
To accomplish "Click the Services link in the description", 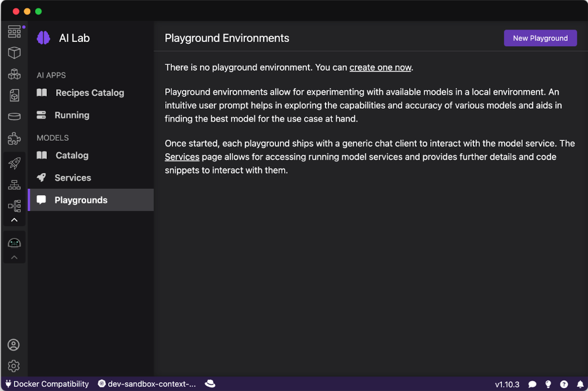I will pyautogui.click(x=182, y=157).
